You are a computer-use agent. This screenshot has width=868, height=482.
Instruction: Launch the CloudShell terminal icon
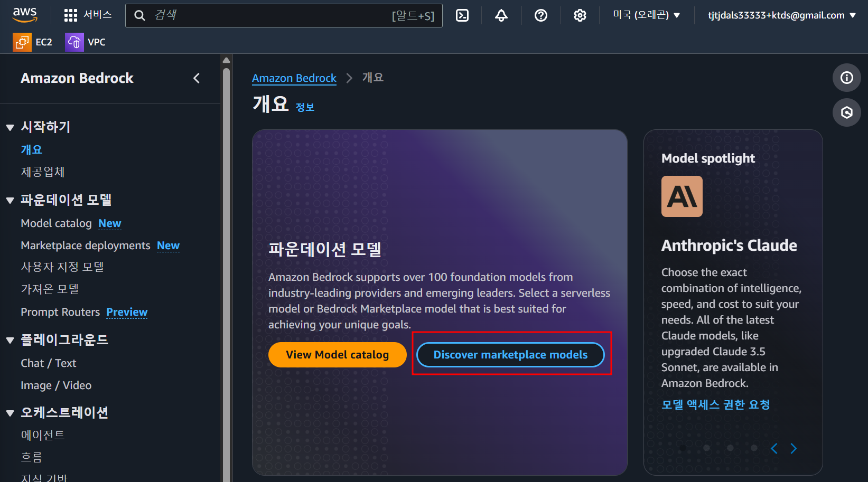click(x=462, y=15)
